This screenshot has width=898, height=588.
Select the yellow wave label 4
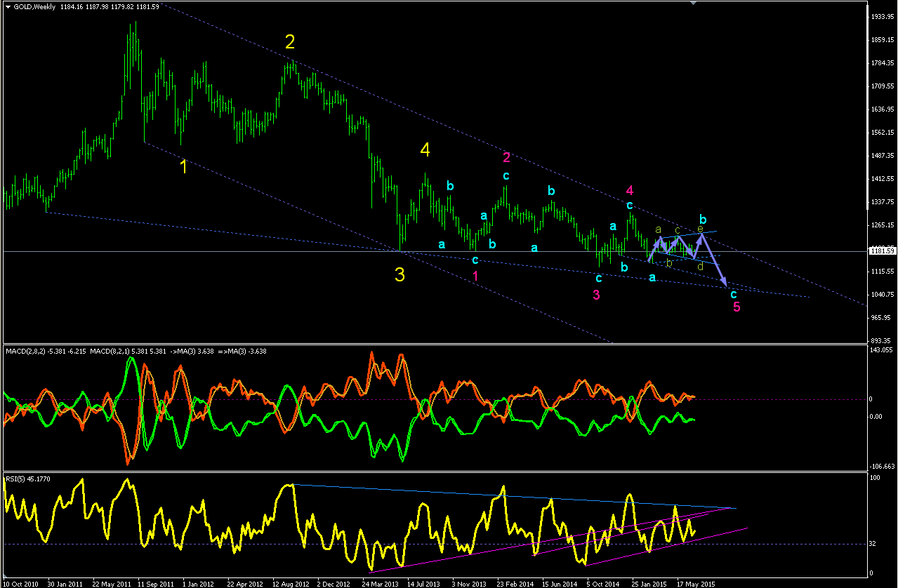(x=425, y=149)
